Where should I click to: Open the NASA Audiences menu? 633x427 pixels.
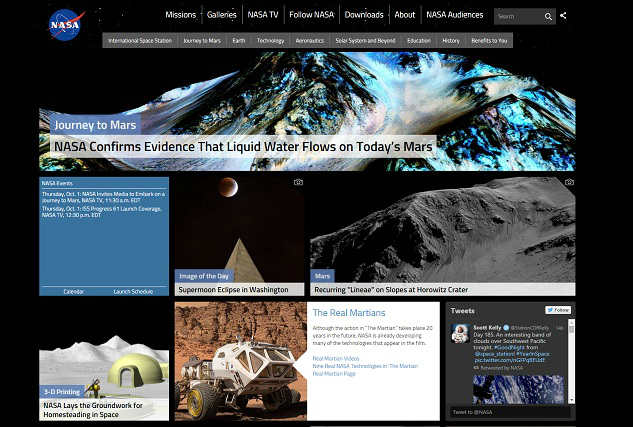coord(455,15)
